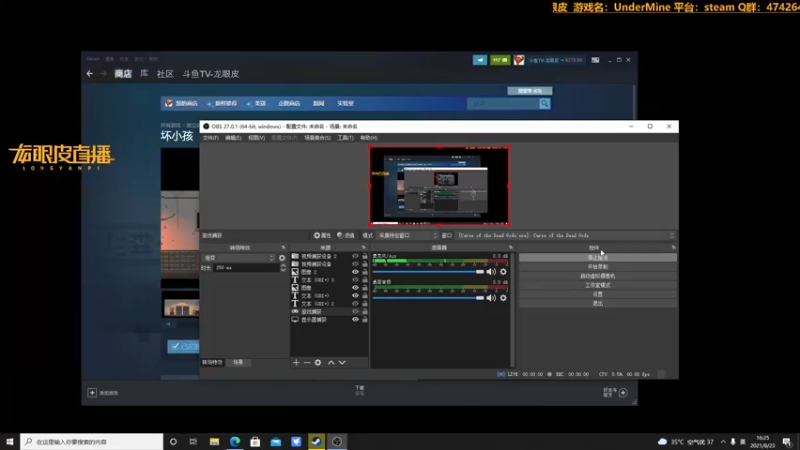Toggle lock on 显示器捕获 source

point(365,320)
